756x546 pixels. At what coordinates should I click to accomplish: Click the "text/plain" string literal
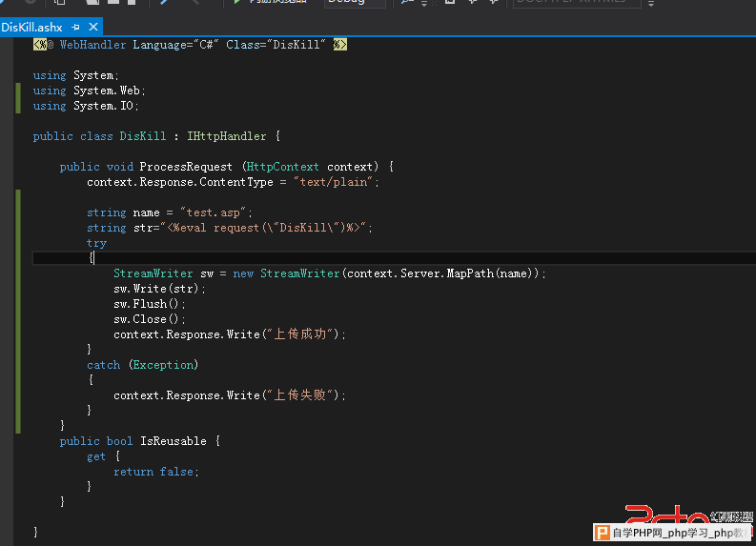pyautogui.click(x=333, y=182)
